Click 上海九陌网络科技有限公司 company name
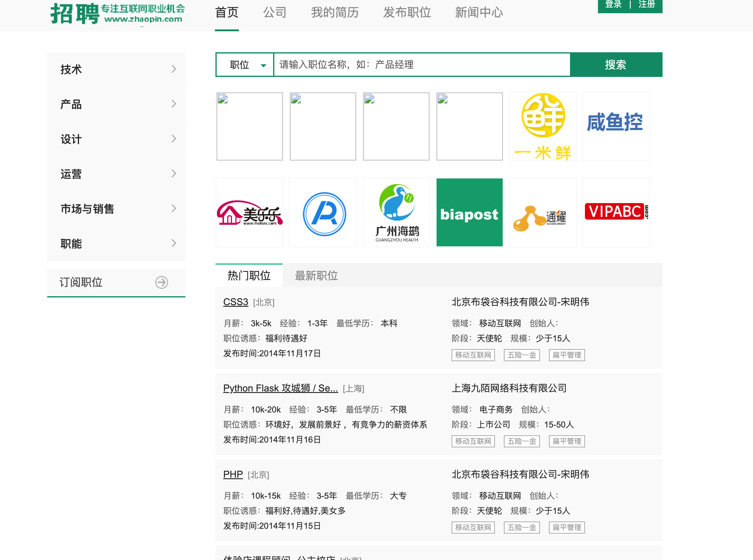This screenshot has height=560, width=753. click(x=509, y=388)
